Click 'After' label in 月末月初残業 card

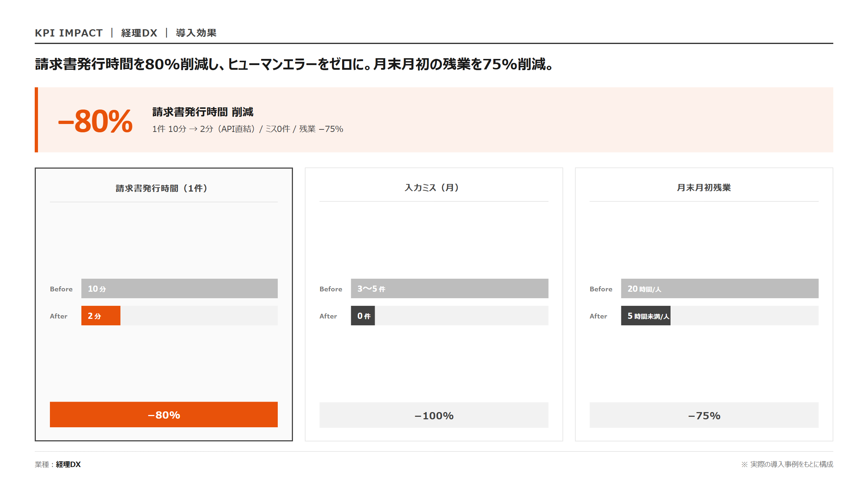click(598, 316)
